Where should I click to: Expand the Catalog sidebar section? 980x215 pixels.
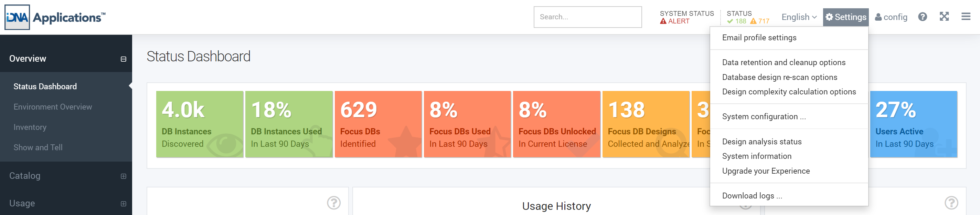coord(123,176)
